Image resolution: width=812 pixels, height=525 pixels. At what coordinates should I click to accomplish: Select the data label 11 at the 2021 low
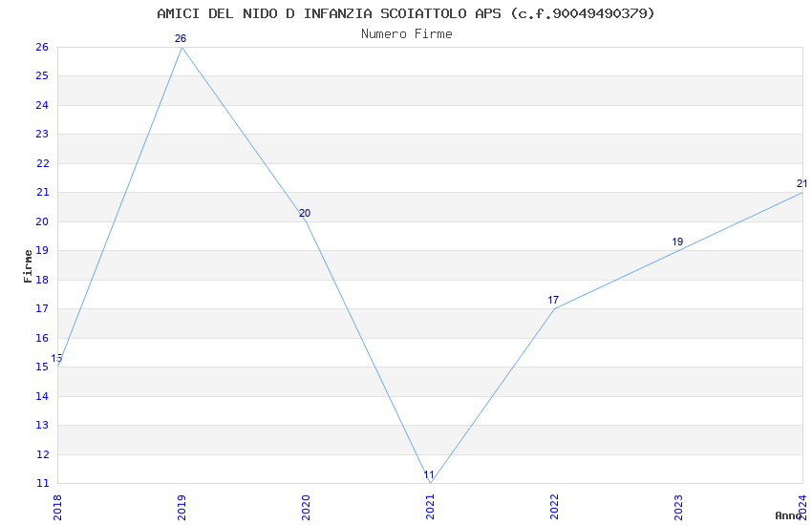[429, 474]
